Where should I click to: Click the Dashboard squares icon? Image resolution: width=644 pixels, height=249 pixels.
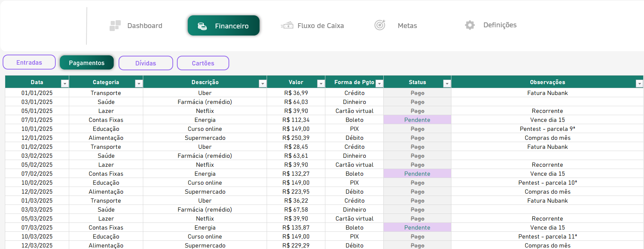115,25
